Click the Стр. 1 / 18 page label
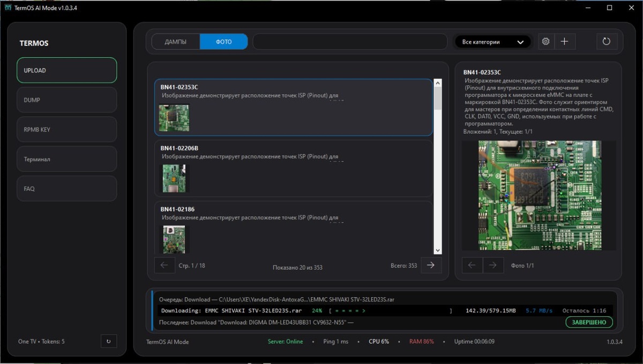The image size is (643, 364). click(192, 266)
